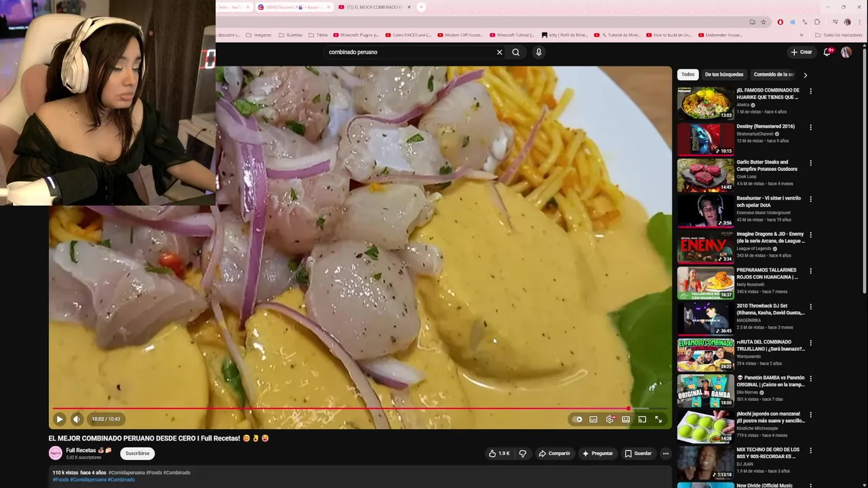Select the 'De tus búsquedas' chip

click(724, 75)
